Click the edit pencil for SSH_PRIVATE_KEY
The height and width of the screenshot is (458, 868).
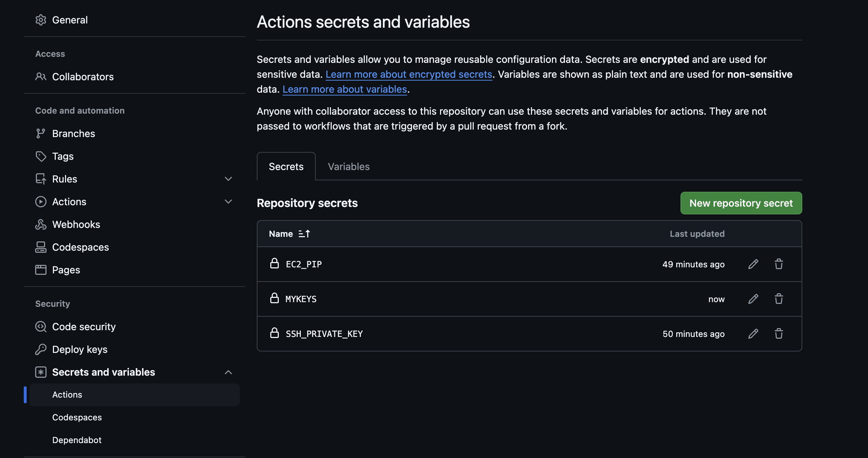[753, 334]
